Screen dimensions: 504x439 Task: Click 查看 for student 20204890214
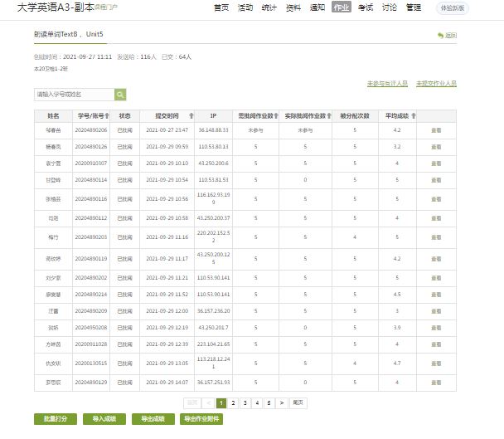point(436,295)
